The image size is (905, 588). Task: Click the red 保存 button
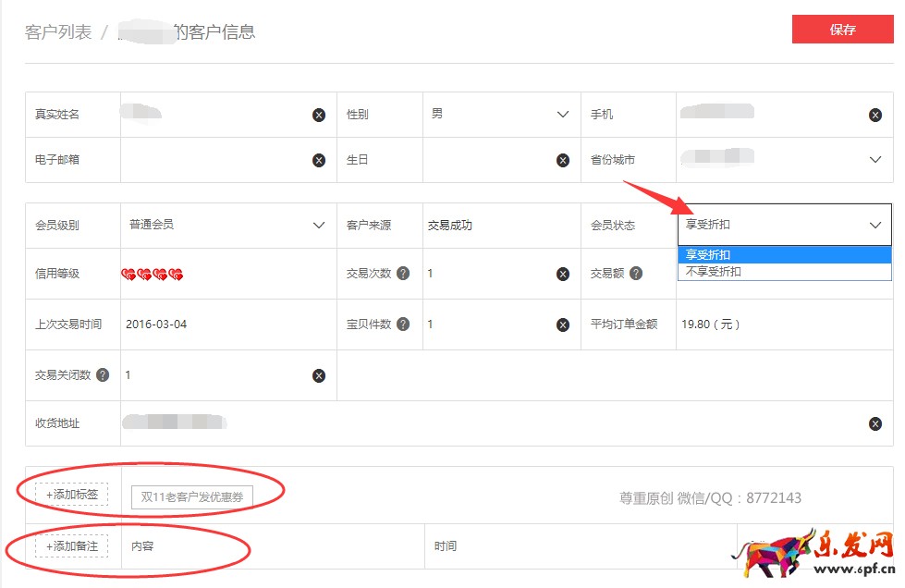(842, 30)
